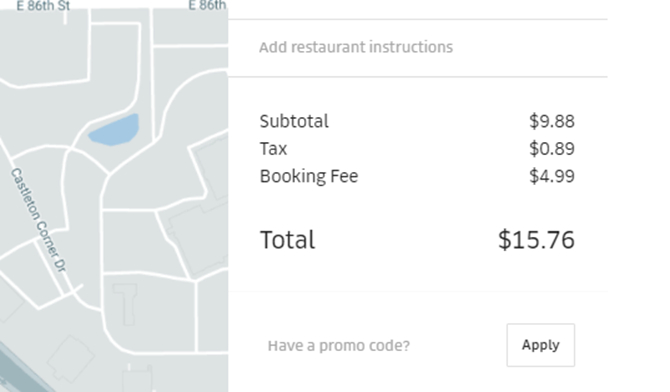Click the truncated E 86th label beside the panel
The image size is (670, 392).
[207, 6]
